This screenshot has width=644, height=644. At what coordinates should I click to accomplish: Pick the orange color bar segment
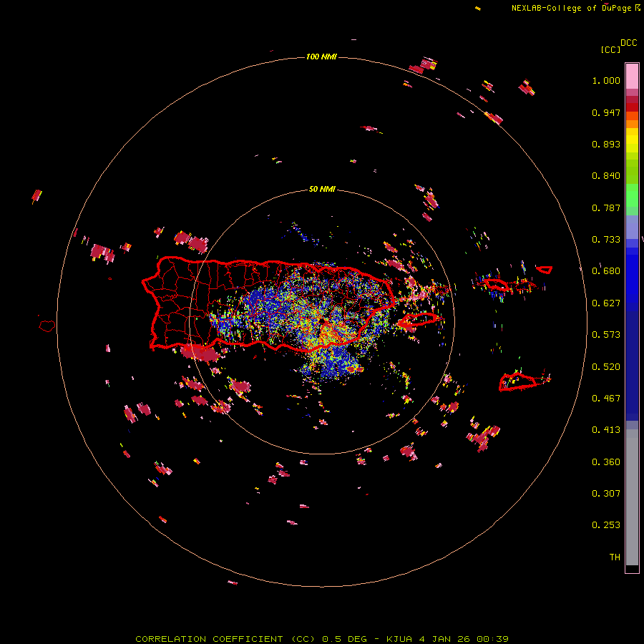pyautogui.click(x=632, y=124)
